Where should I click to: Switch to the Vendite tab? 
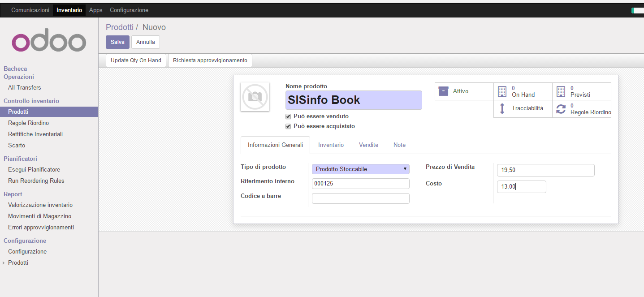(x=368, y=145)
